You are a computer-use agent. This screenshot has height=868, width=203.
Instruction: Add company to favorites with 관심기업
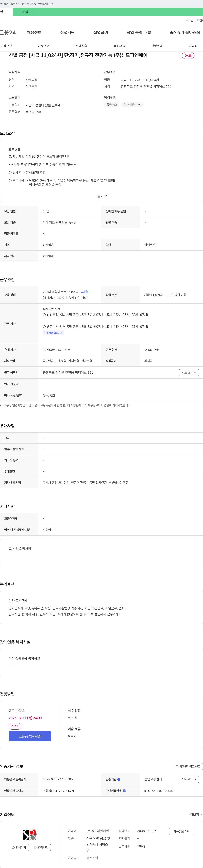19,848
